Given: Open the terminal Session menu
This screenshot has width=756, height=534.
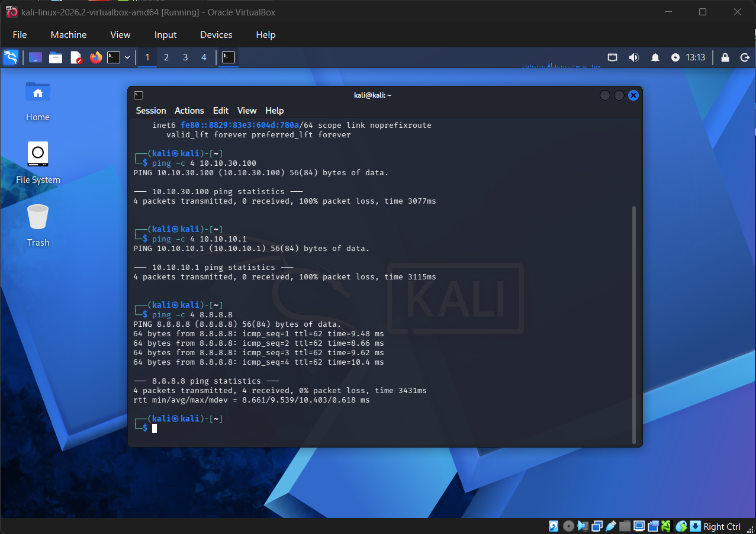Looking at the screenshot, I should pos(151,111).
